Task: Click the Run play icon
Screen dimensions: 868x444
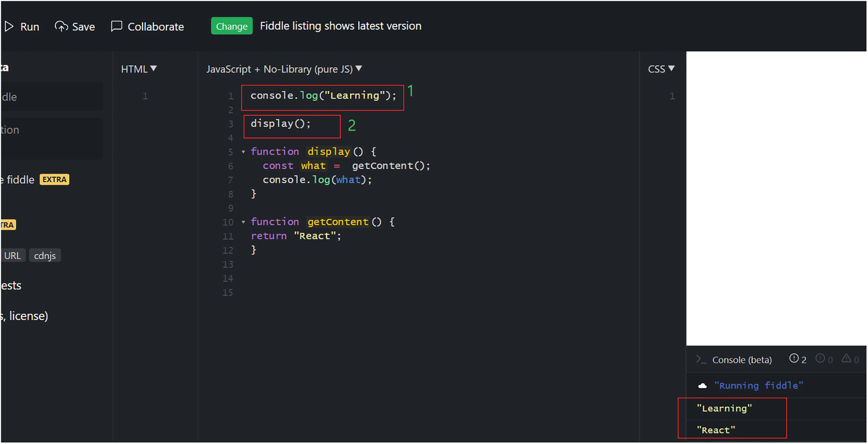Action: tap(9, 26)
